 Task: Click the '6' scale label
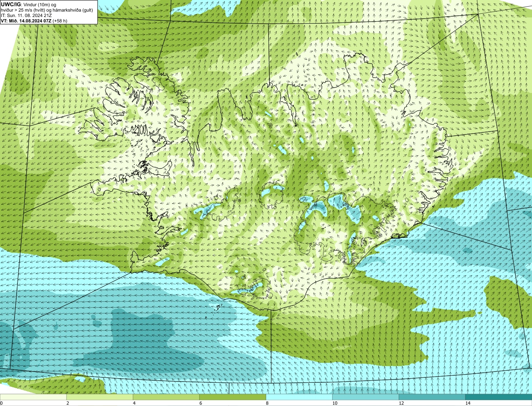pos(200,403)
